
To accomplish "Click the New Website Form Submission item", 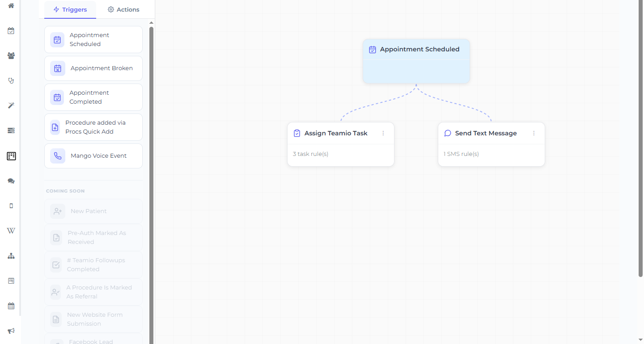I will click(93, 319).
